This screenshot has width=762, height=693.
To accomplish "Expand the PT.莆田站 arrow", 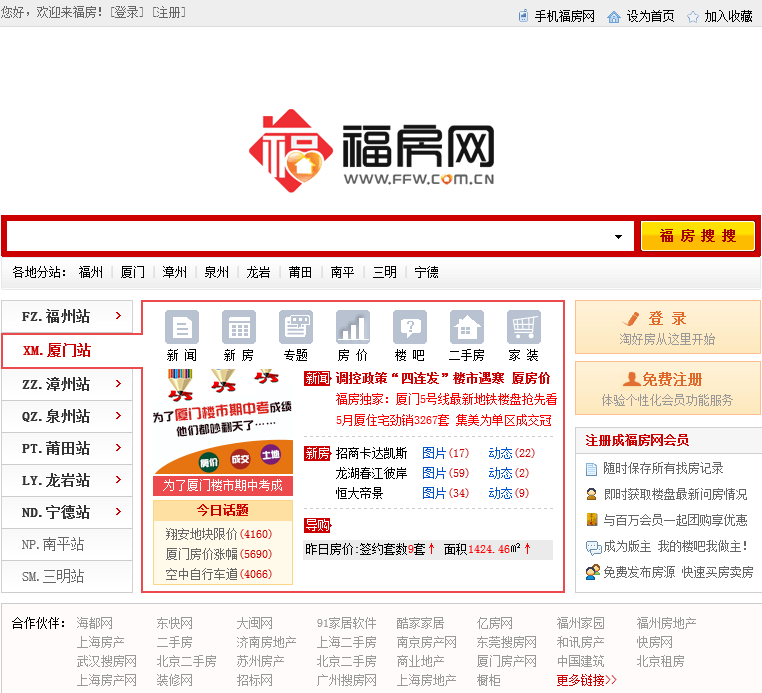I will pyautogui.click(x=119, y=448).
